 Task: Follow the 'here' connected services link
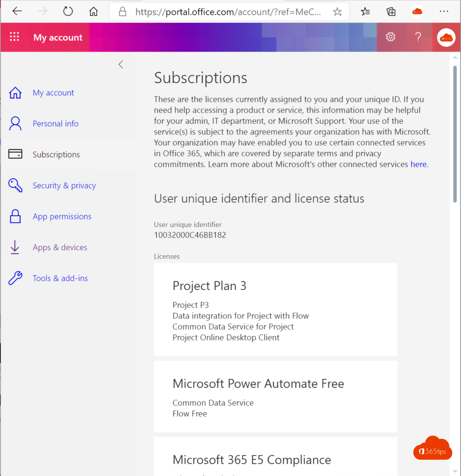pyautogui.click(x=419, y=164)
